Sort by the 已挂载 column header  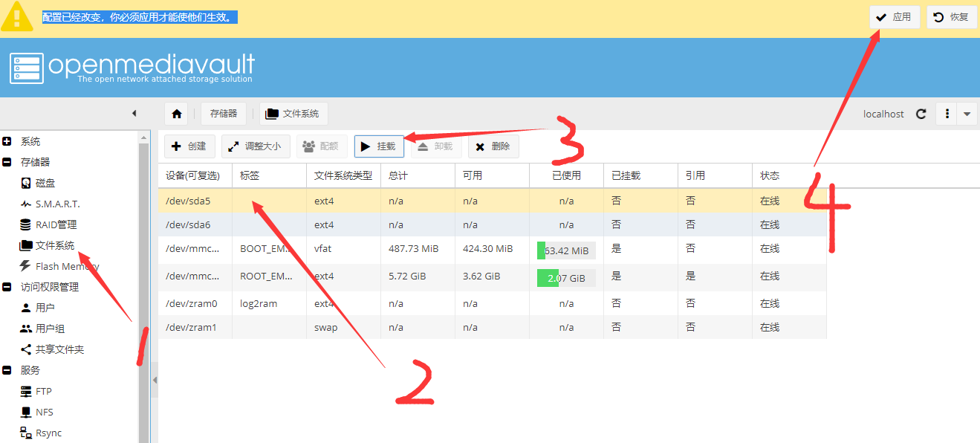[x=640, y=175]
